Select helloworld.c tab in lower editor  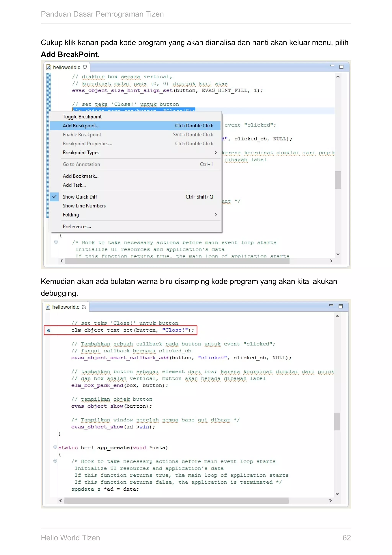tap(66, 307)
